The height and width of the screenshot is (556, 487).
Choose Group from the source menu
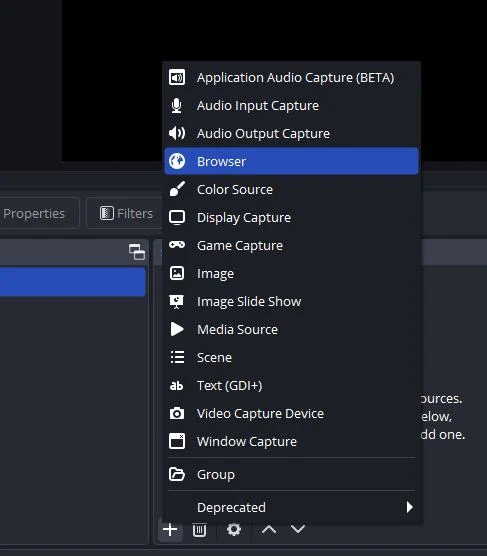click(x=291, y=474)
